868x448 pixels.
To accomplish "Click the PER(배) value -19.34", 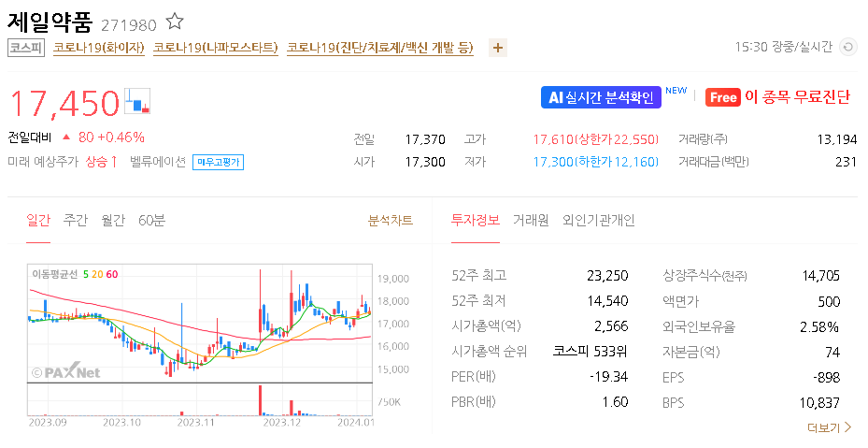I will pos(609,377).
